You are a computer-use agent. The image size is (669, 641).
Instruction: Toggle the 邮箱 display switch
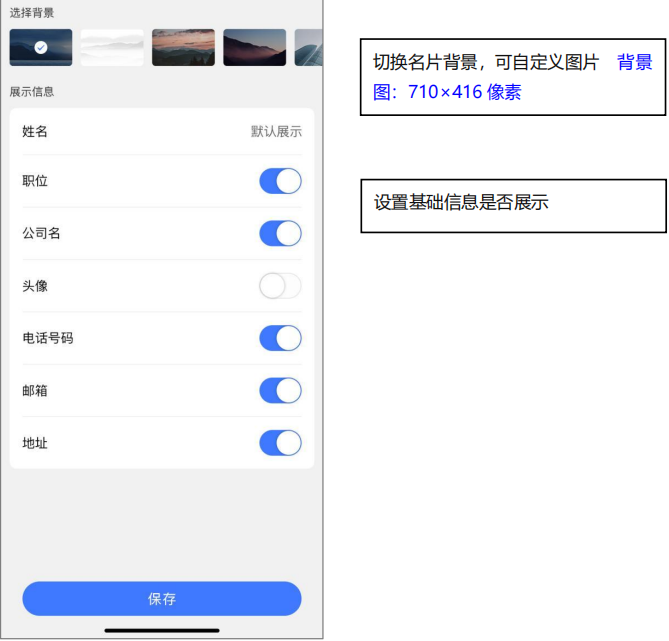(x=280, y=390)
